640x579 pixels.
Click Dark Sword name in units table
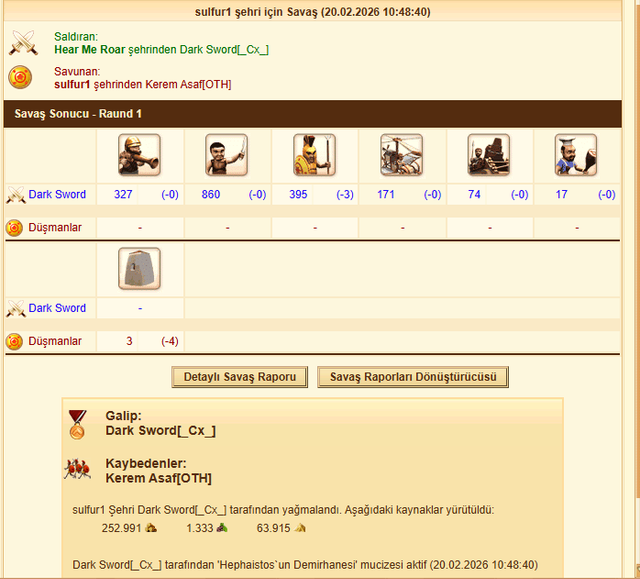[x=57, y=194]
